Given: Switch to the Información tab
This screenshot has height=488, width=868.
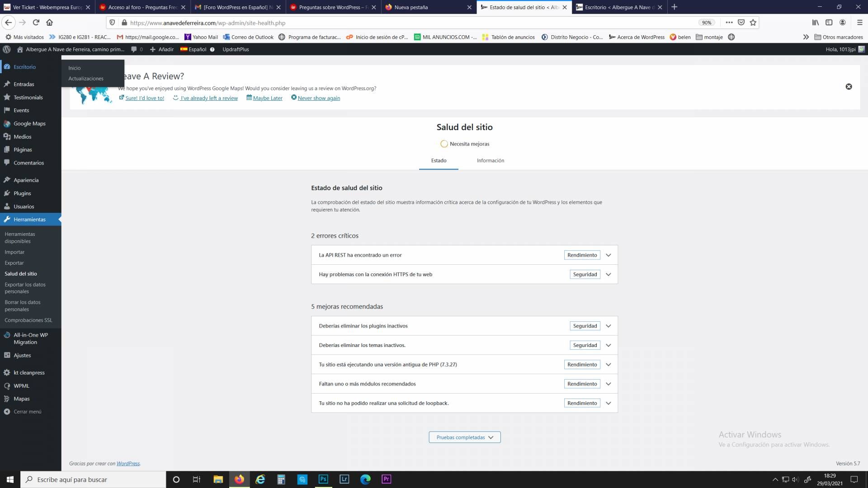Looking at the screenshot, I should 490,160.
